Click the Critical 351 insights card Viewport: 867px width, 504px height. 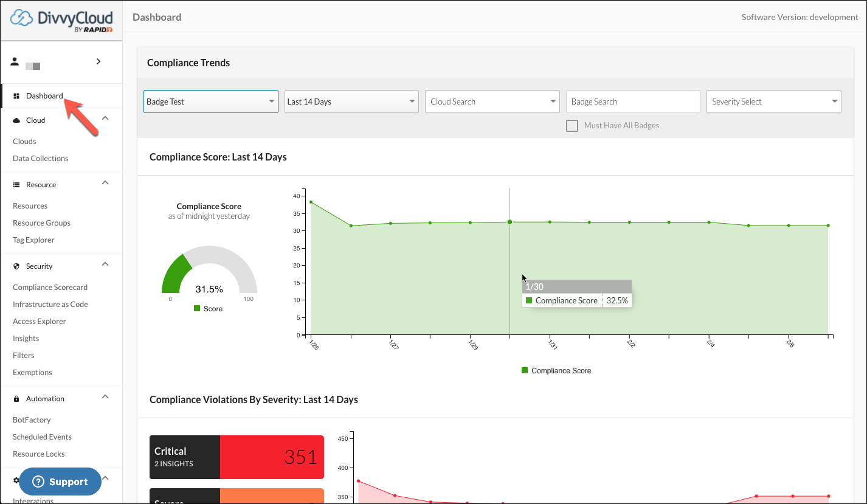tap(237, 457)
